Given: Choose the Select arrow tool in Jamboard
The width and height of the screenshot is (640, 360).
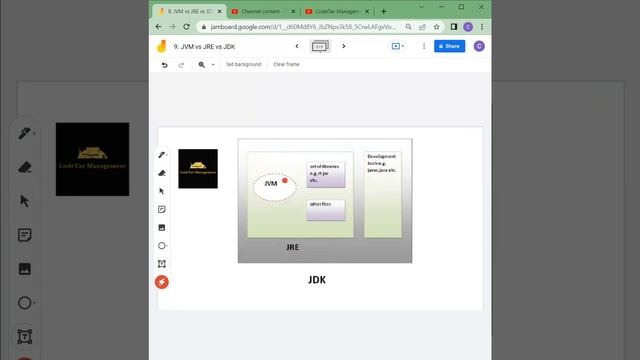Looking at the screenshot, I should 162,191.
